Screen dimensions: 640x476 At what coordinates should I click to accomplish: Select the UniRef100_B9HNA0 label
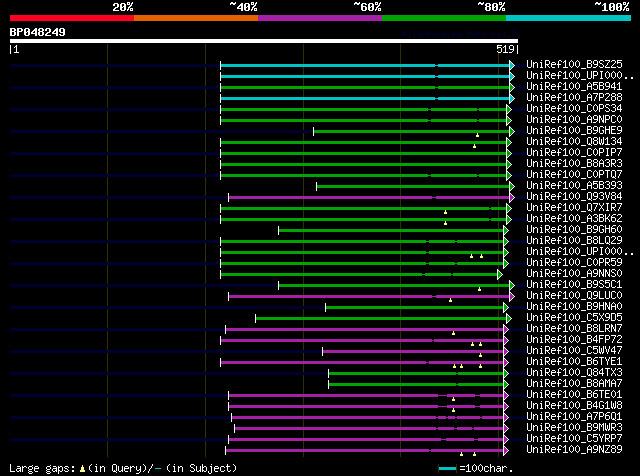tap(574, 307)
